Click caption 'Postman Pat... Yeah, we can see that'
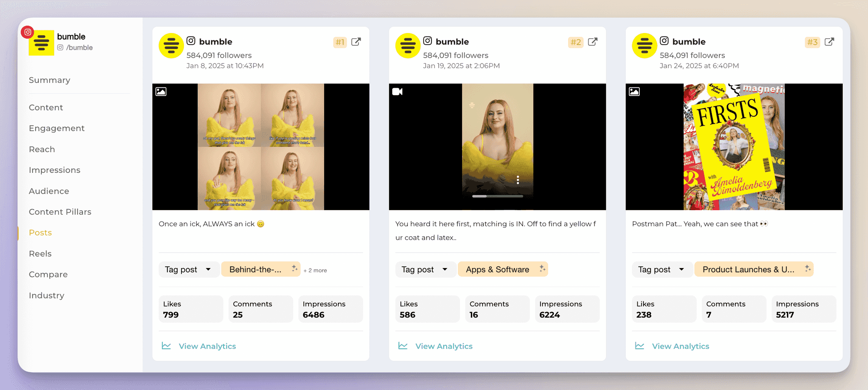868x390 pixels. 700,224
